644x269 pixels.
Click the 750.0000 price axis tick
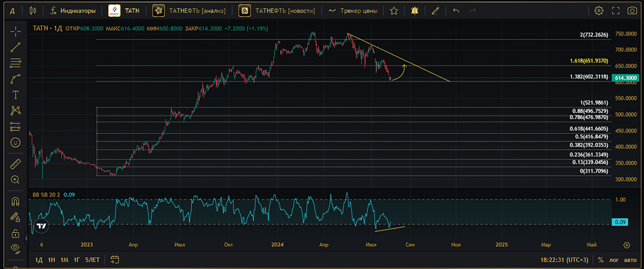coord(625,33)
